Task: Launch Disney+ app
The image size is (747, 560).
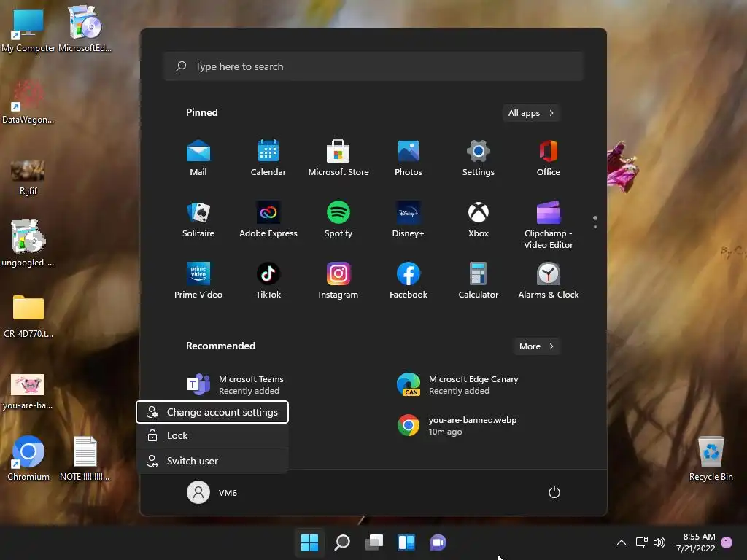Action: 409,219
